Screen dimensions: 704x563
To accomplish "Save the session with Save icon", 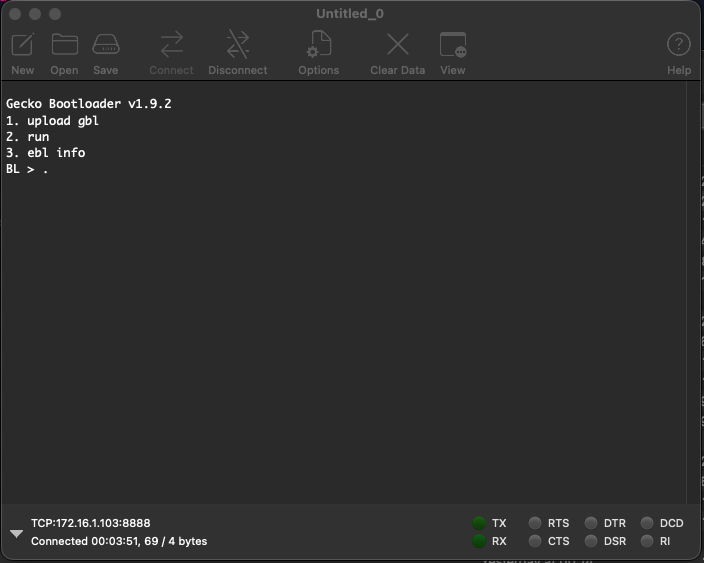I will [106, 44].
